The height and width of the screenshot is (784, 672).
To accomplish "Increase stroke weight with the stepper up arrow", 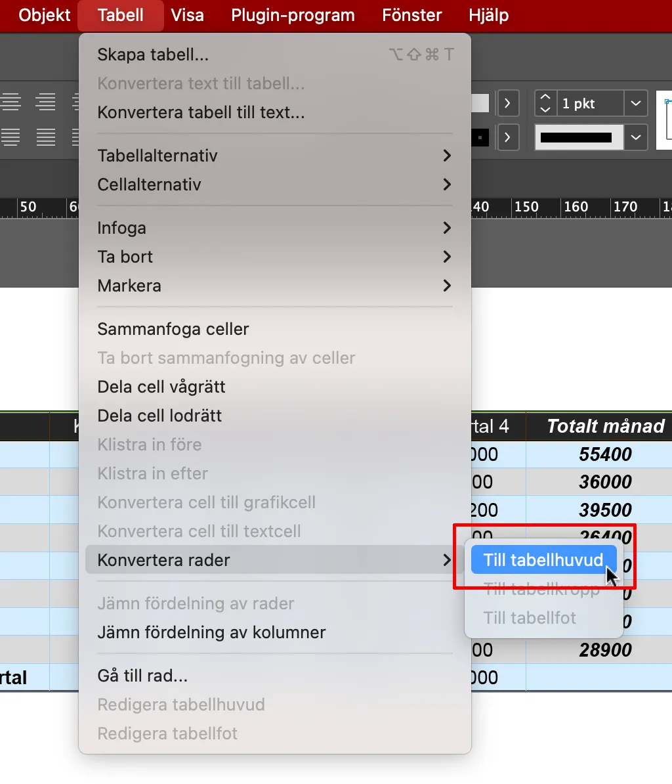I will (545, 98).
